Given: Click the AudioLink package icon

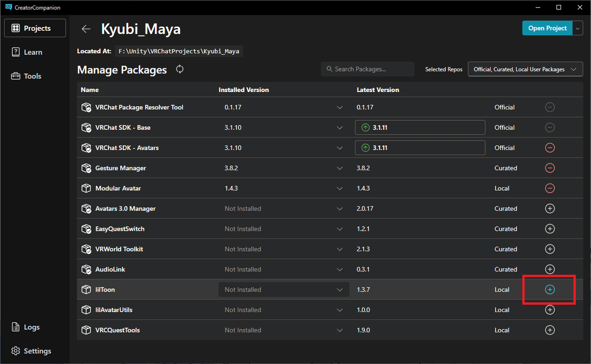Looking at the screenshot, I should coord(86,269).
